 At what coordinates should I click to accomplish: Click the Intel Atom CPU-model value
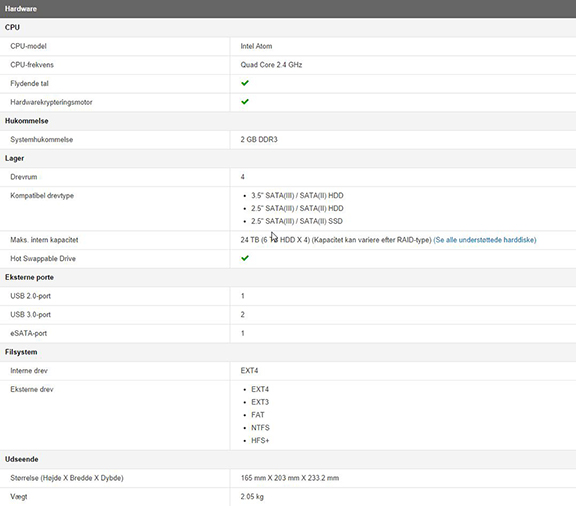click(x=256, y=46)
